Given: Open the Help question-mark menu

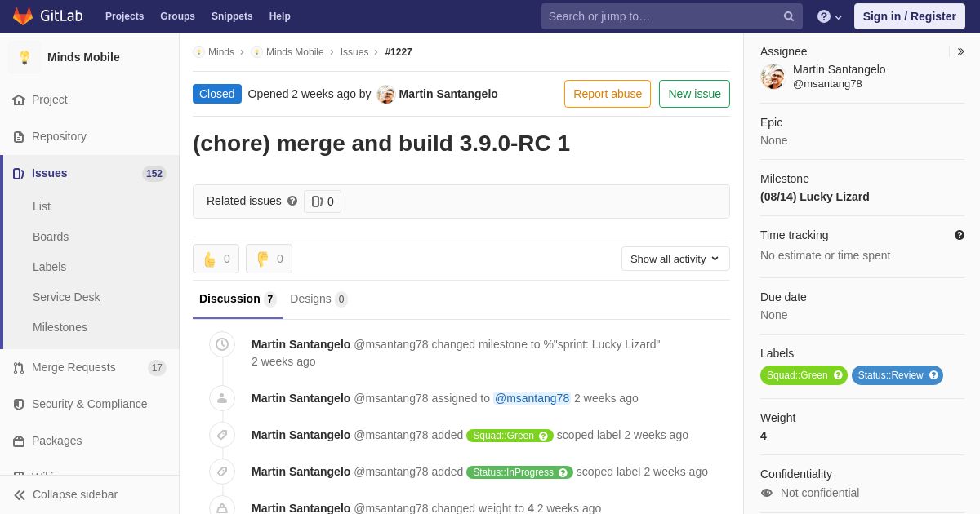Looking at the screenshot, I should coord(830,16).
